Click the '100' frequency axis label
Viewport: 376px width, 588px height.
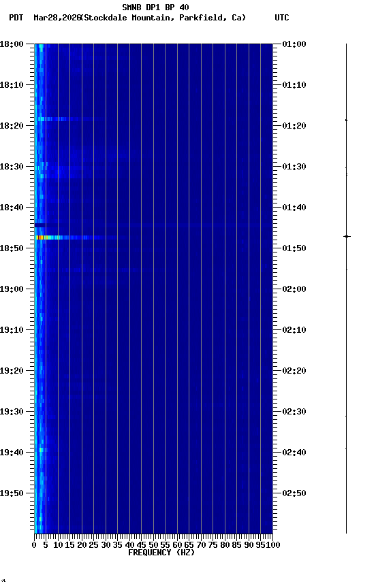tap(273, 545)
